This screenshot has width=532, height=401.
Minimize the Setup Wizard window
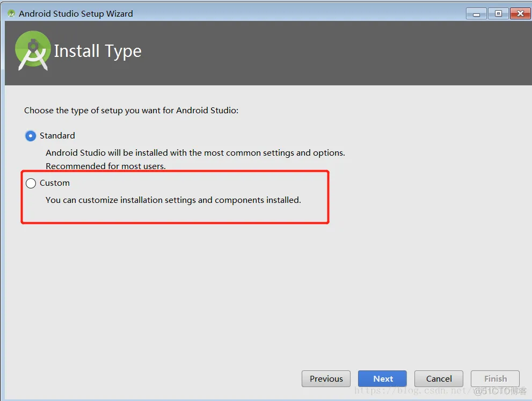tap(476, 13)
